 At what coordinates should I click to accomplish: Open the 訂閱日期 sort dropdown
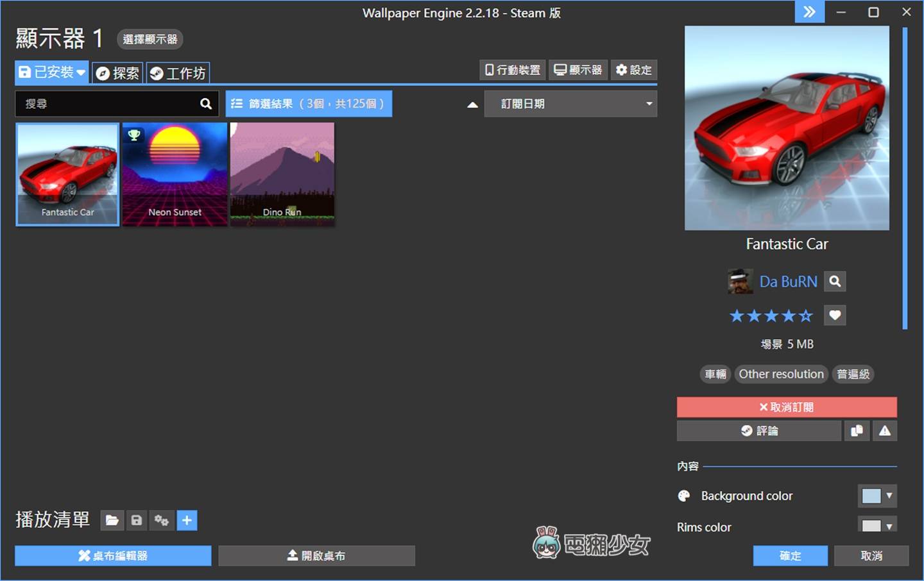coord(570,103)
